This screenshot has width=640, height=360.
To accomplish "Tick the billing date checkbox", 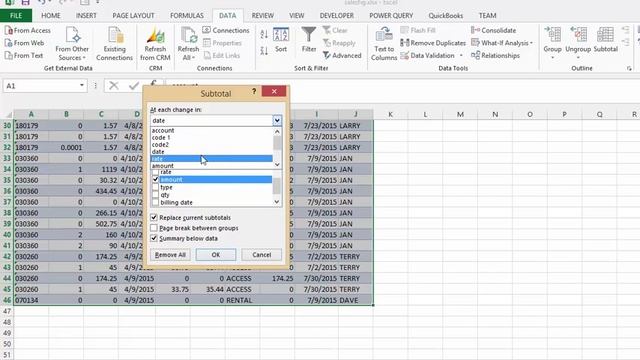I will (155, 202).
